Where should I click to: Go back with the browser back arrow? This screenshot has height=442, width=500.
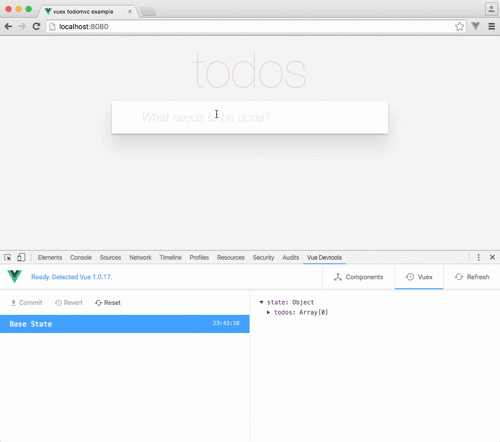click(x=8, y=26)
